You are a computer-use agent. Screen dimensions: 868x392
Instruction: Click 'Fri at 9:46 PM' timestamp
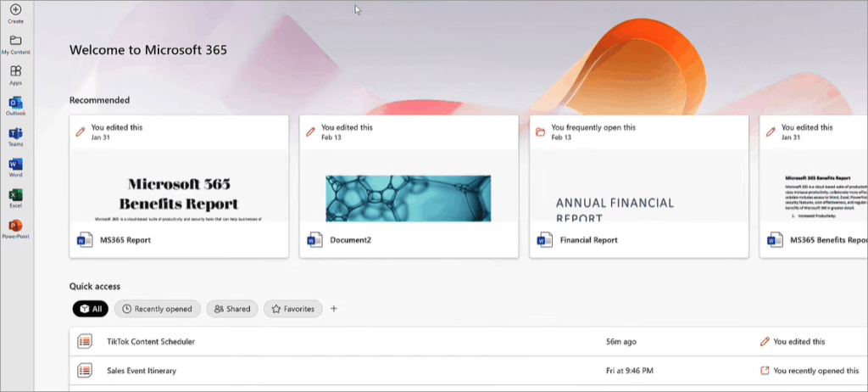tap(630, 371)
